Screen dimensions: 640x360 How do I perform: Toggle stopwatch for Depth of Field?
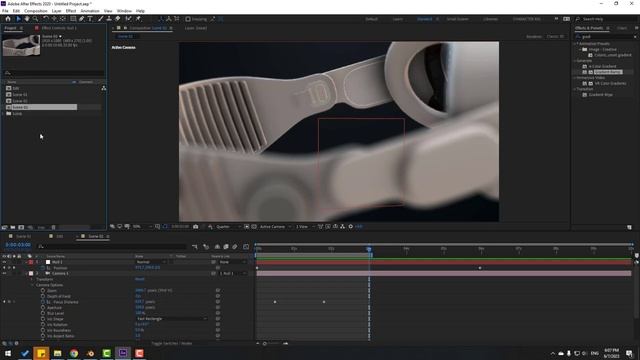43,296
